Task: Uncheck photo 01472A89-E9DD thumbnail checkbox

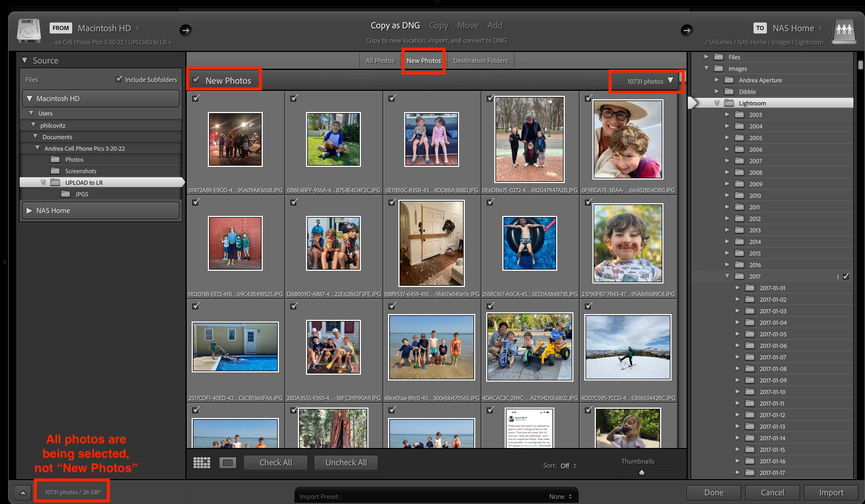Action: (x=196, y=98)
